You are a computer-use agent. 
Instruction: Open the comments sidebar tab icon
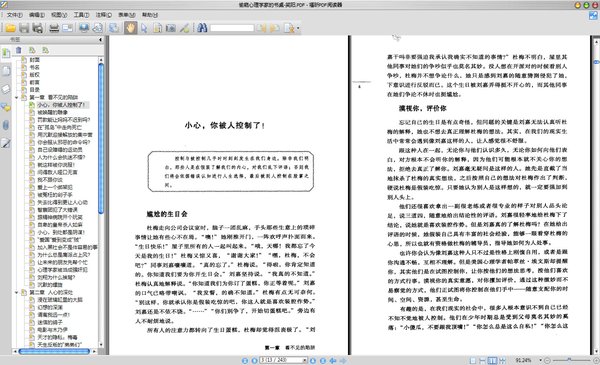click(x=6, y=107)
